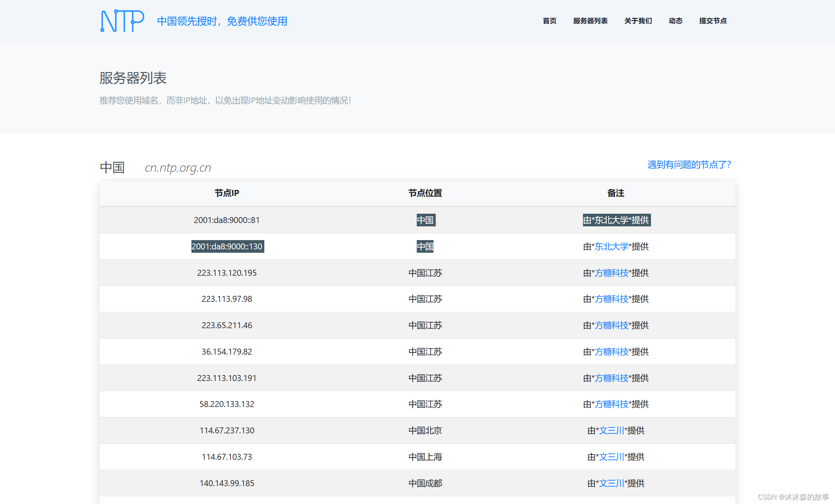The height and width of the screenshot is (504, 835).
Task: Go to the 关于我们 page
Action: point(638,21)
